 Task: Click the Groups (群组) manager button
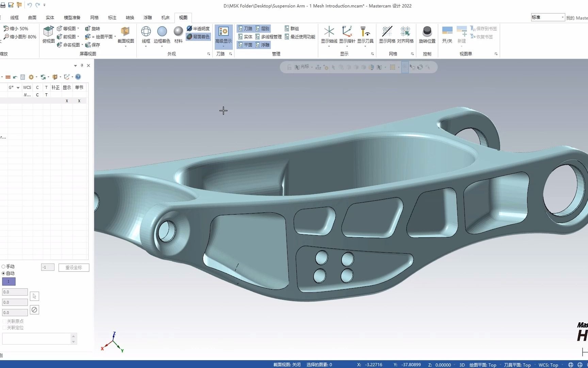click(292, 29)
